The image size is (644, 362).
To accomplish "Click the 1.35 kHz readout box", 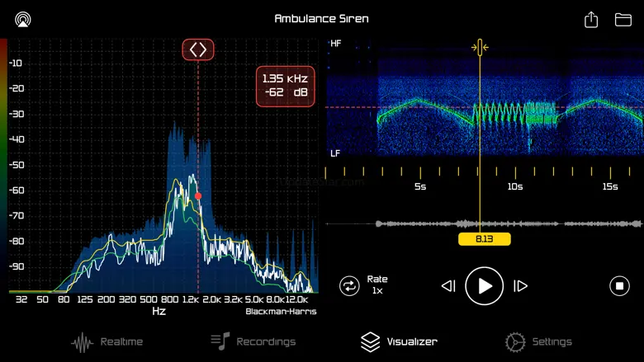I will click(286, 86).
